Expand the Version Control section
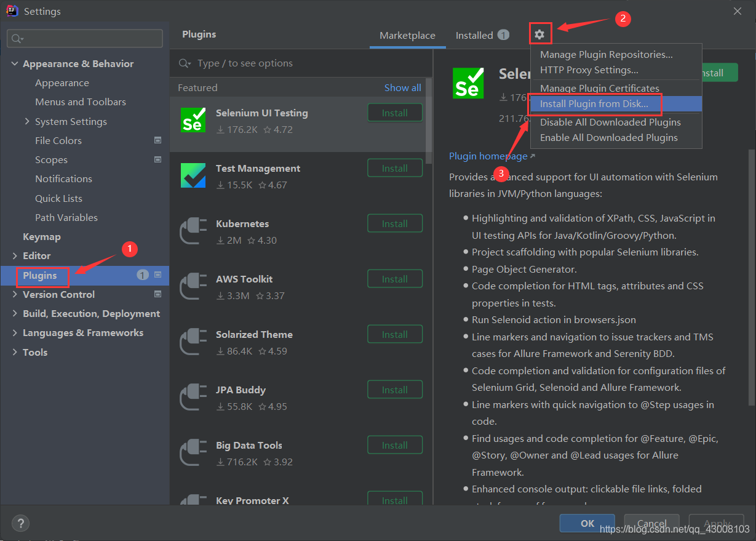This screenshot has height=541, width=756. pos(15,294)
